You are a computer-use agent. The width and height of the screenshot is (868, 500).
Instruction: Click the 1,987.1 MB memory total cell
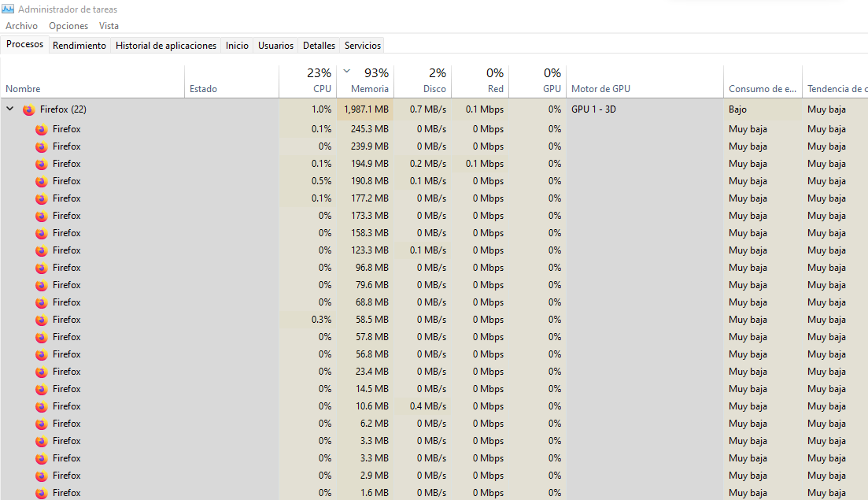365,109
